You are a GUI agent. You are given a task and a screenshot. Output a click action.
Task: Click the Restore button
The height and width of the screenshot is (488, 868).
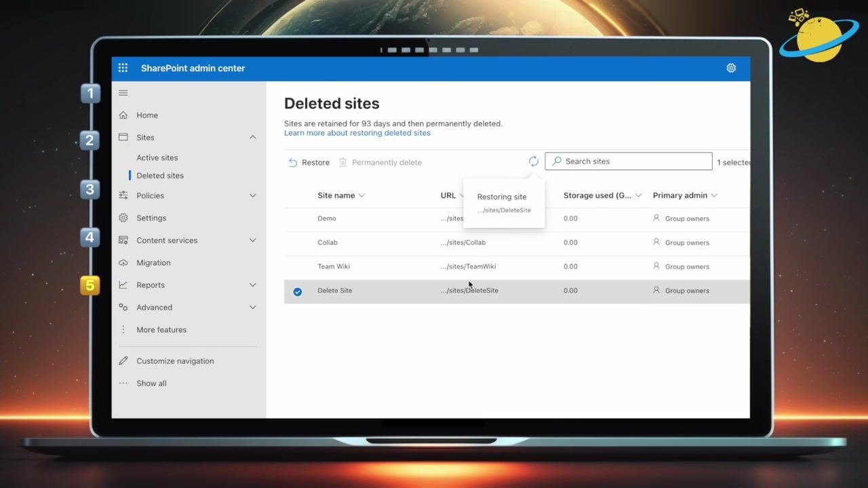click(x=309, y=163)
